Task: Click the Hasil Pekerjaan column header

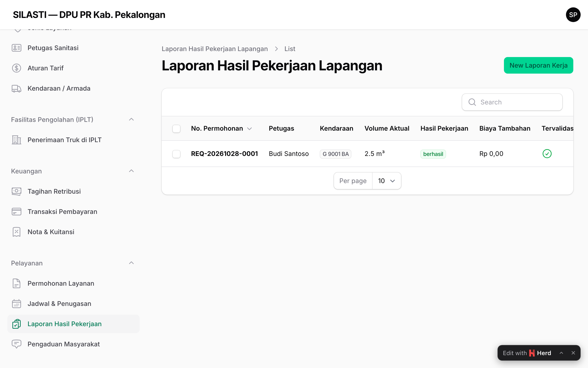Action: pos(444,129)
